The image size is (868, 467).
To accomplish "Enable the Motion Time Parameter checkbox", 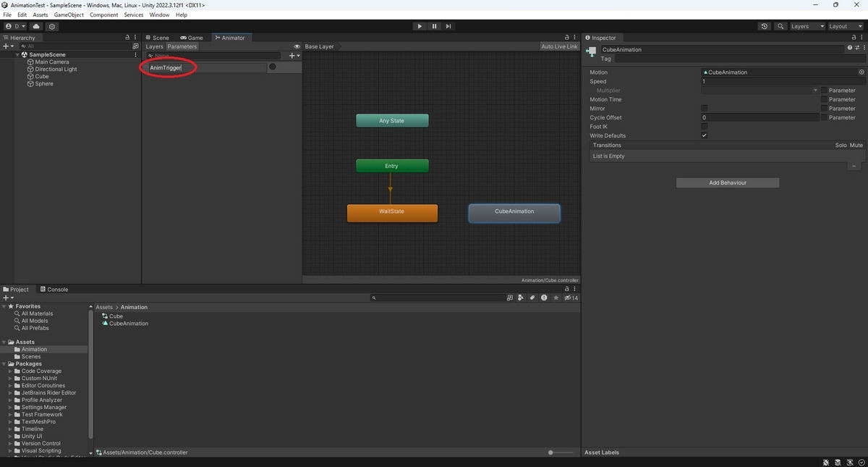I will click(824, 99).
